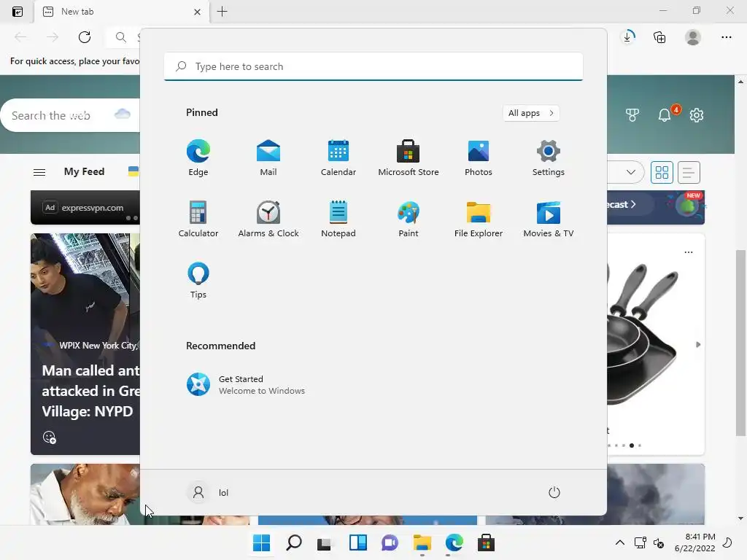Viewport: 747px width, 560px height.
Task: Click the cookware pans product thumbnail
Action: pyautogui.click(x=644, y=334)
